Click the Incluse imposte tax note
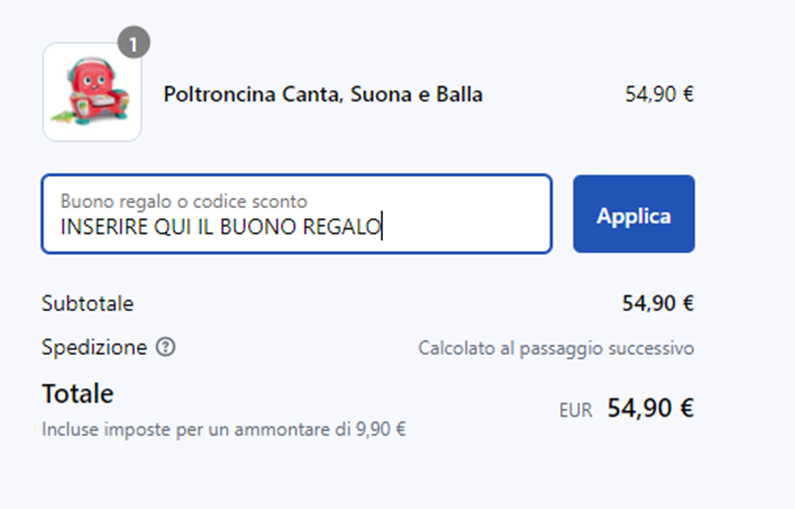 [x=224, y=429]
